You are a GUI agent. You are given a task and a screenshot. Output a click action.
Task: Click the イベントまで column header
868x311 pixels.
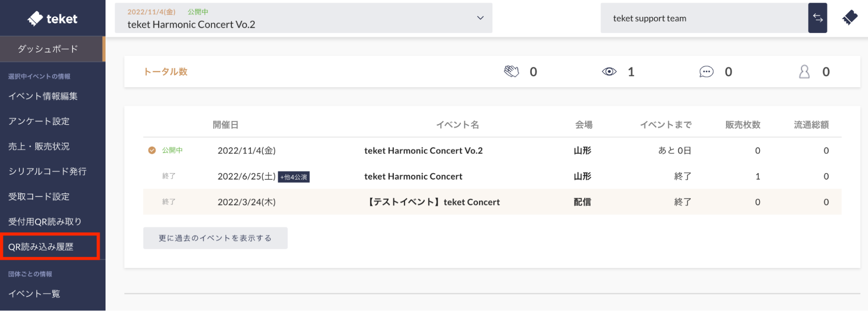(666, 125)
